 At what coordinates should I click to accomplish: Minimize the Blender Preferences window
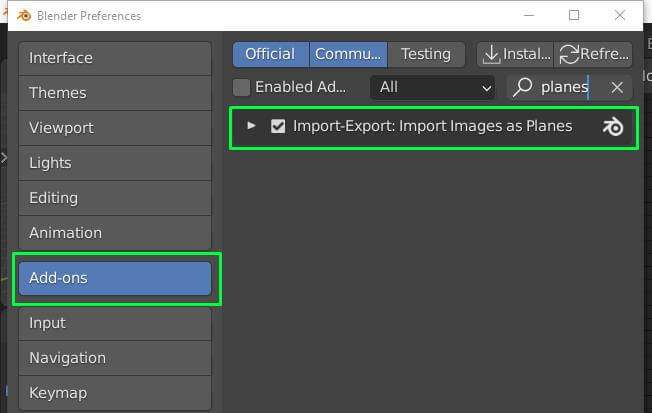[x=528, y=16]
